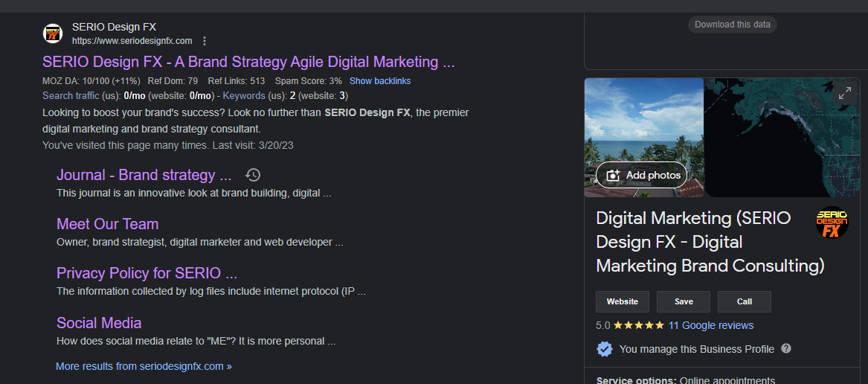This screenshot has height=384, width=868.
Task: Click You manage this Business Profile text
Action: pos(696,349)
